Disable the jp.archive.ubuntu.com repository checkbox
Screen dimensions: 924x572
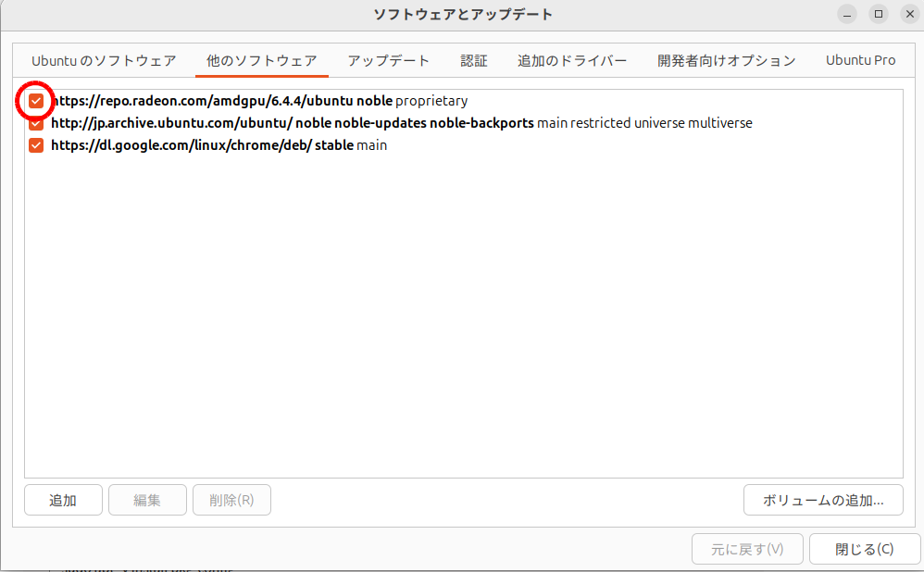(36, 123)
